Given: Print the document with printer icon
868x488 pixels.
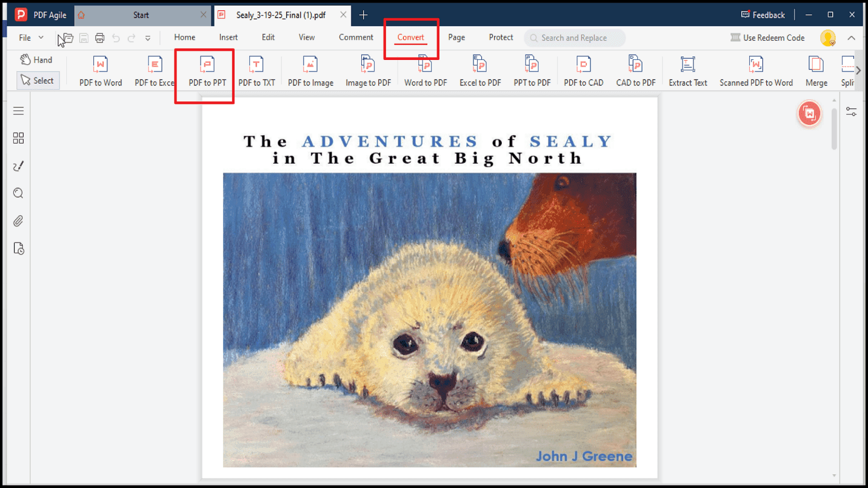Looking at the screenshot, I should point(99,38).
